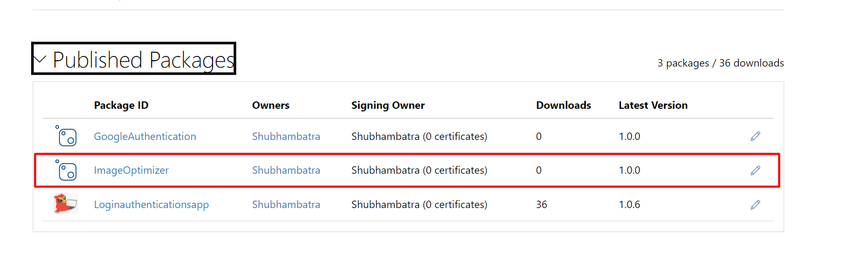Click the 3 packages / 36 downloads summary

pos(720,63)
